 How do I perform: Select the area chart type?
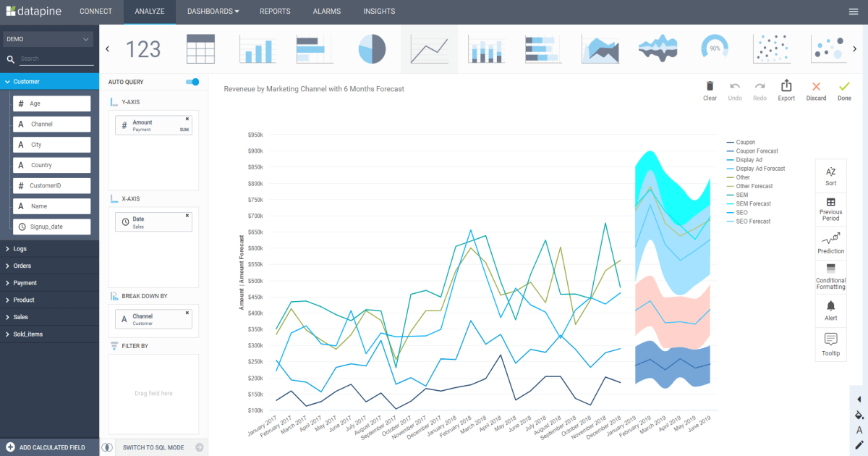[600, 48]
